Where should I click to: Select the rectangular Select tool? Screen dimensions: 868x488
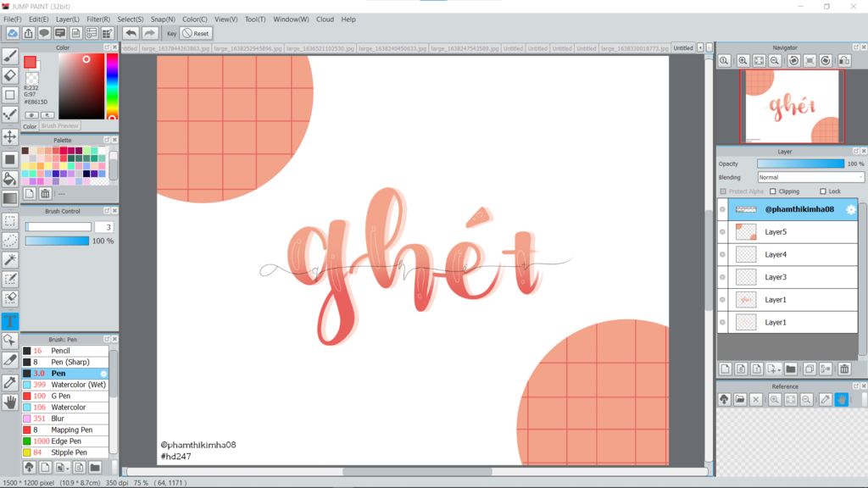10,221
